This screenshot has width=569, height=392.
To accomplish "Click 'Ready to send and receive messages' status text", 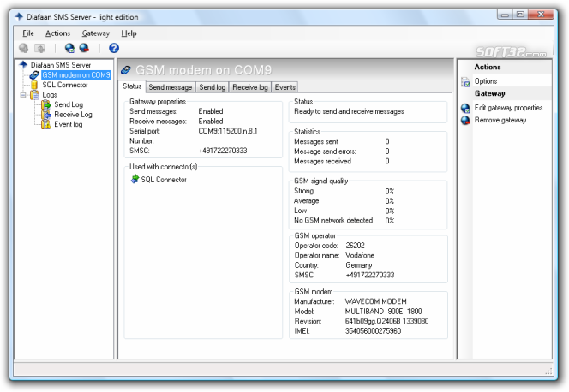I will 349,111.
